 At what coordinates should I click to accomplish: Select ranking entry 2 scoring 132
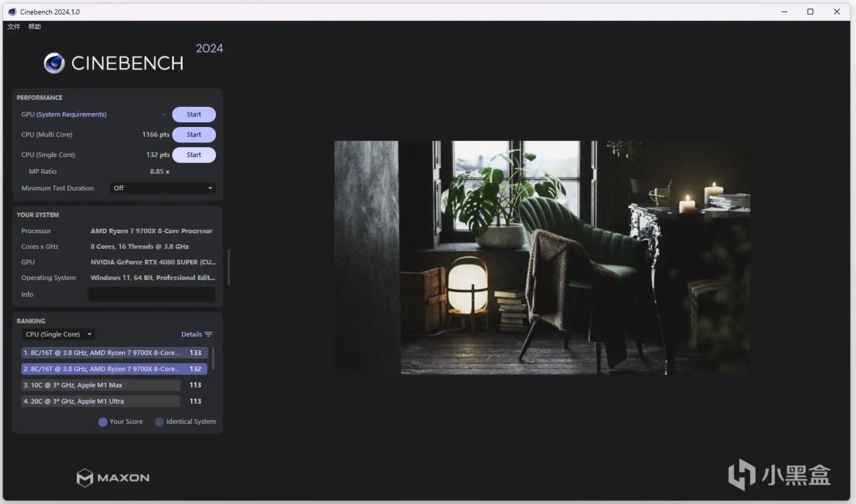coord(114,369)
